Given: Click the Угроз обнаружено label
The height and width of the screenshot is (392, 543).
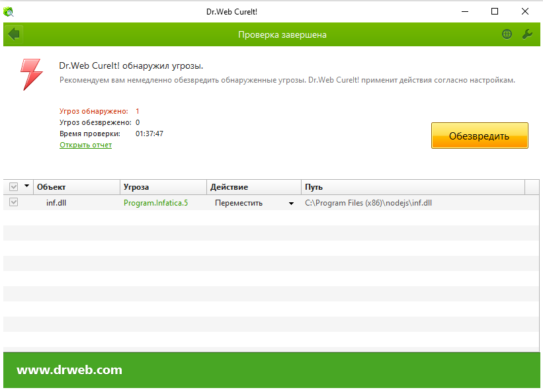Looking at the screenshot, I should (x=94, y=111).
